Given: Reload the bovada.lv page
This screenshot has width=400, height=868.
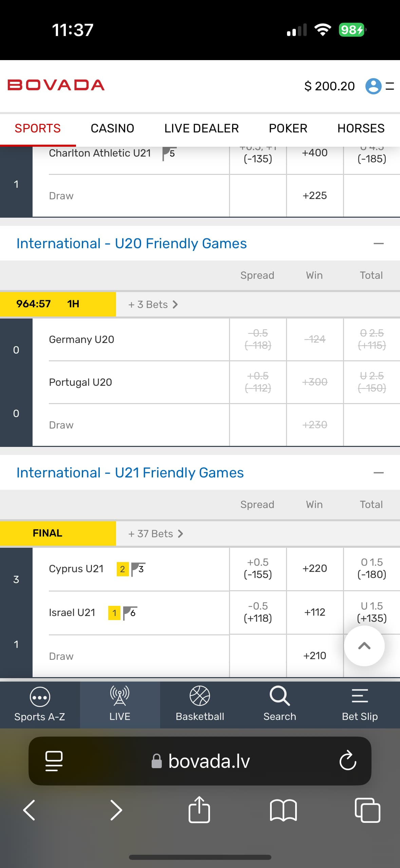Looking at the screenshot, I should [348, 761].
